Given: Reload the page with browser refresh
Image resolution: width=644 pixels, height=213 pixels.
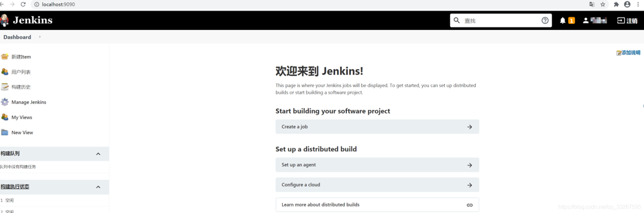Looking at the screenshot, I should tap(23, 4).
